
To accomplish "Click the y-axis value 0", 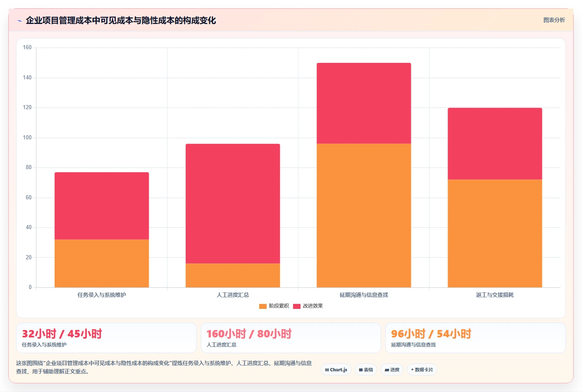I will [30, 287].
